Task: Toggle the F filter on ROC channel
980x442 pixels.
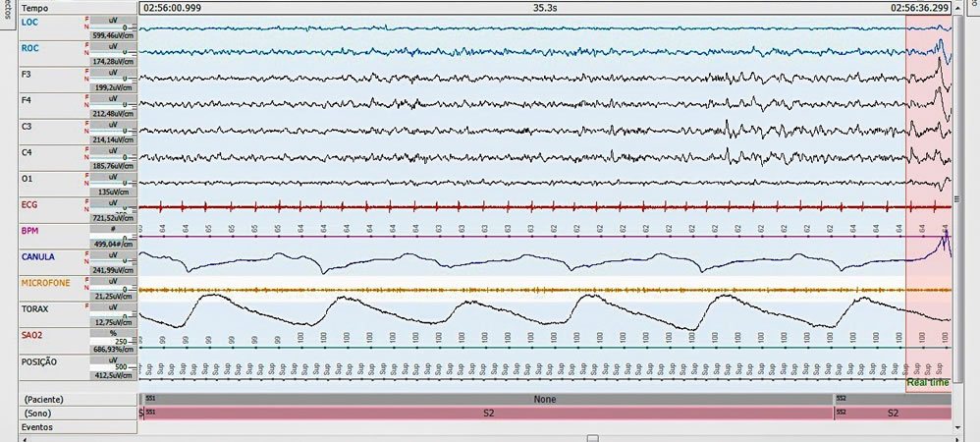Action: point(89,46)
